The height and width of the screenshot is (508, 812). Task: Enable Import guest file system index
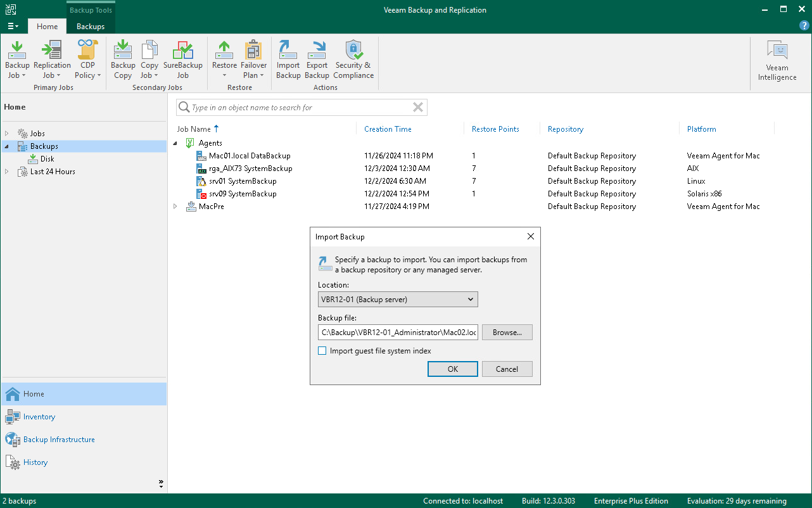coord(322,350)
